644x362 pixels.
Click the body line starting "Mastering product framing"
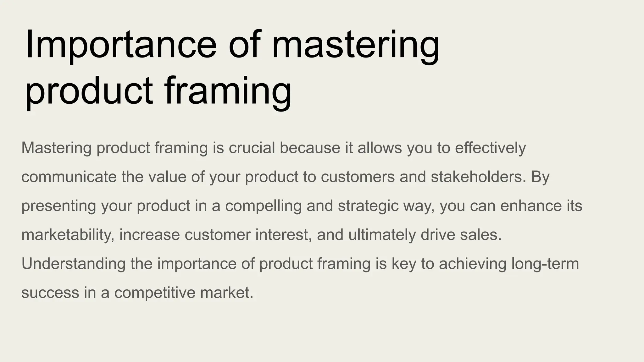click(x=274, y=148)
